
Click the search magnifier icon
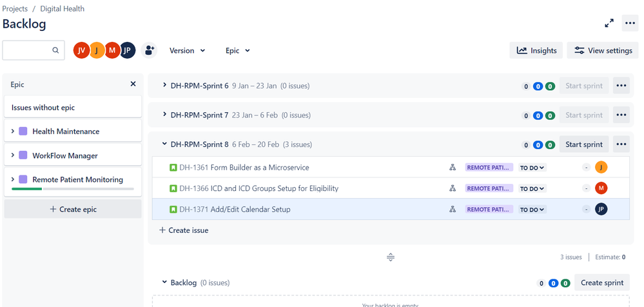(55, 50)
